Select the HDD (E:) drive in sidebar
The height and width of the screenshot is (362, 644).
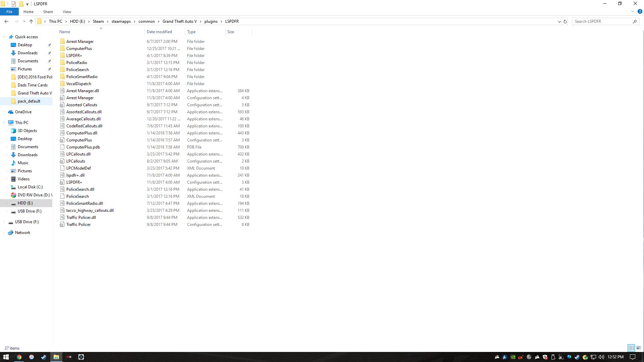(x=25, y=203)
